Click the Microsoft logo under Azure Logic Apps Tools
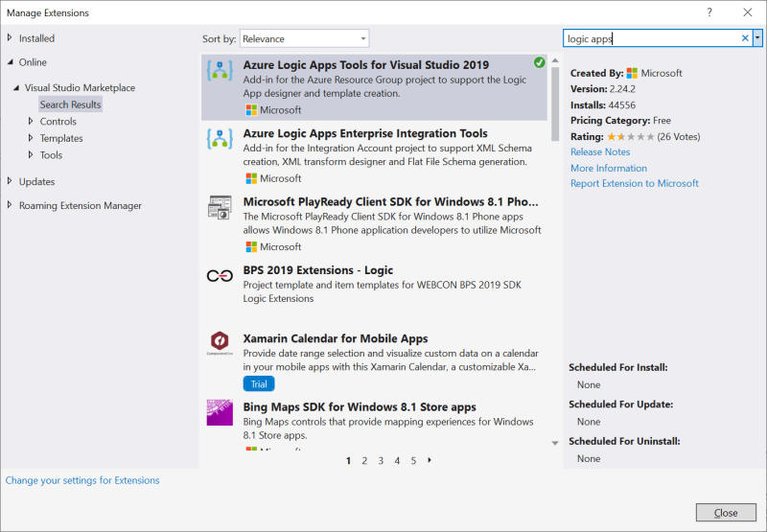Image resolution: width=767 pixels, height=532 pixels. point(251,110)
